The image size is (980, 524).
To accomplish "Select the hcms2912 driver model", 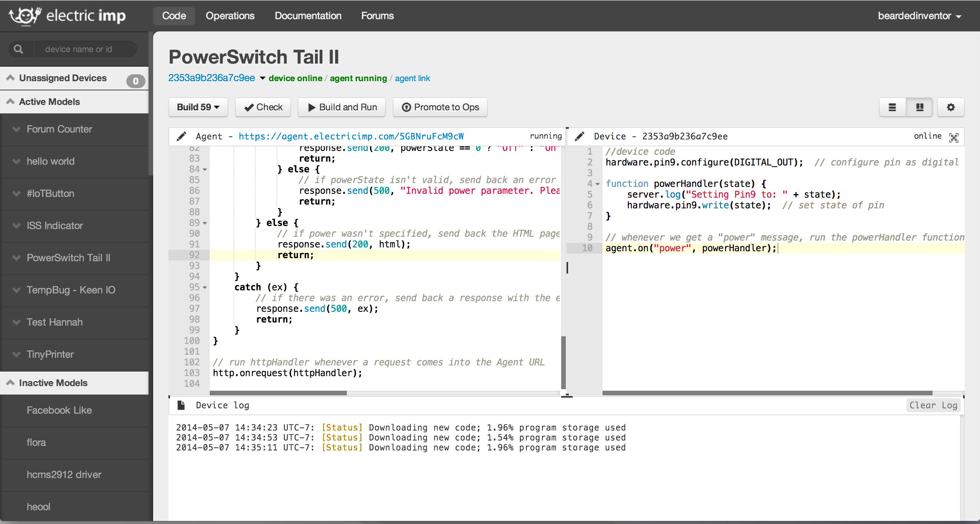I will (x=74, y=475).
